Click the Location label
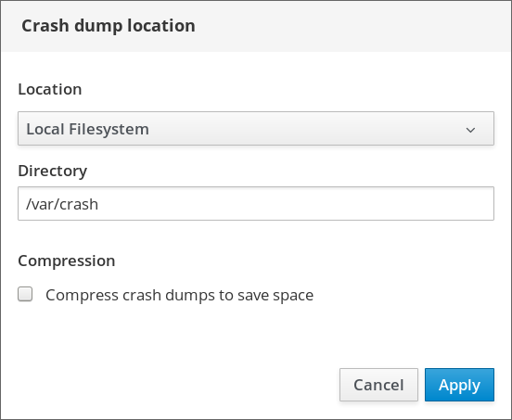This screenshot has height=420, width=512. 50,89
